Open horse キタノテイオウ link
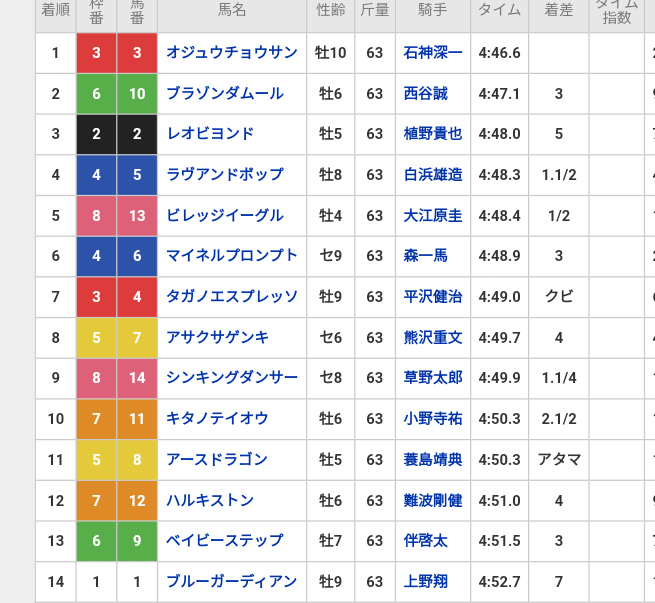 (217, 418)
